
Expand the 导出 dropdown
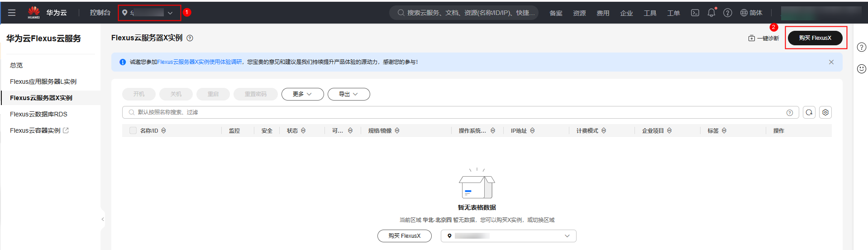349,94
